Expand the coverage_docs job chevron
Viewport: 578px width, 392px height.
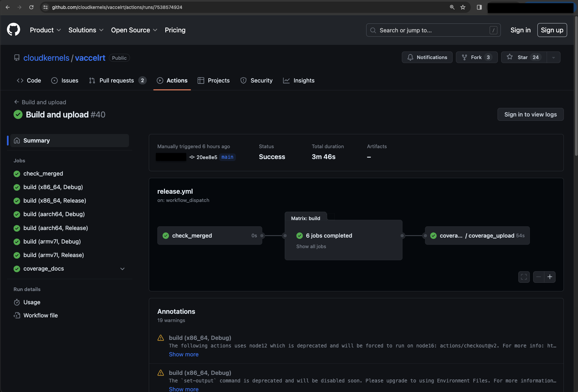pos(122,269)
